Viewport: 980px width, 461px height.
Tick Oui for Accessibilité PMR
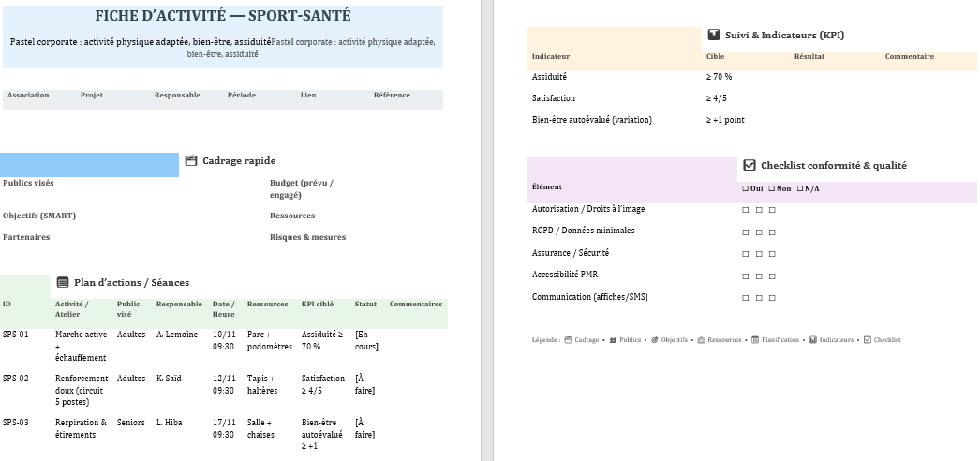(746, 275)
